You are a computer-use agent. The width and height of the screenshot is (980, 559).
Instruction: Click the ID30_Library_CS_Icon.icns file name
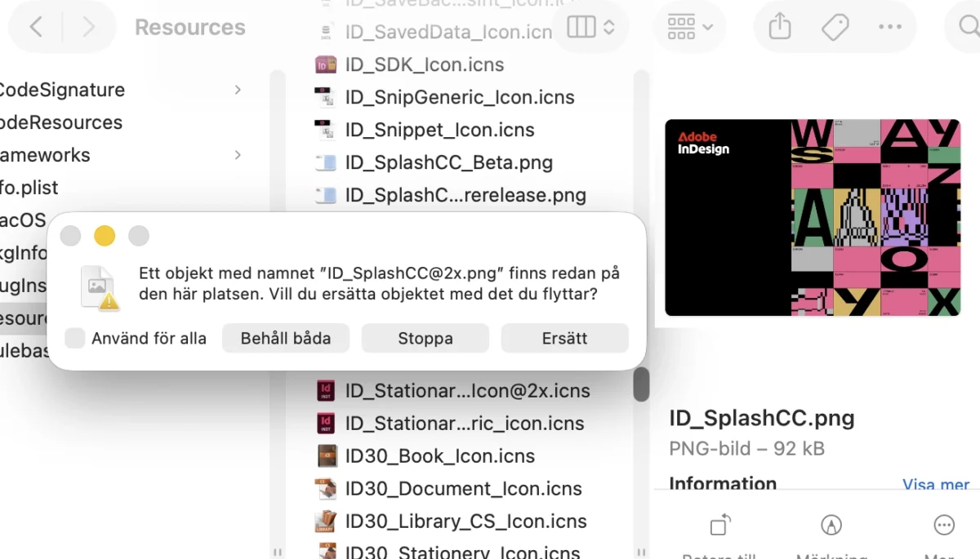pos(465,521)
